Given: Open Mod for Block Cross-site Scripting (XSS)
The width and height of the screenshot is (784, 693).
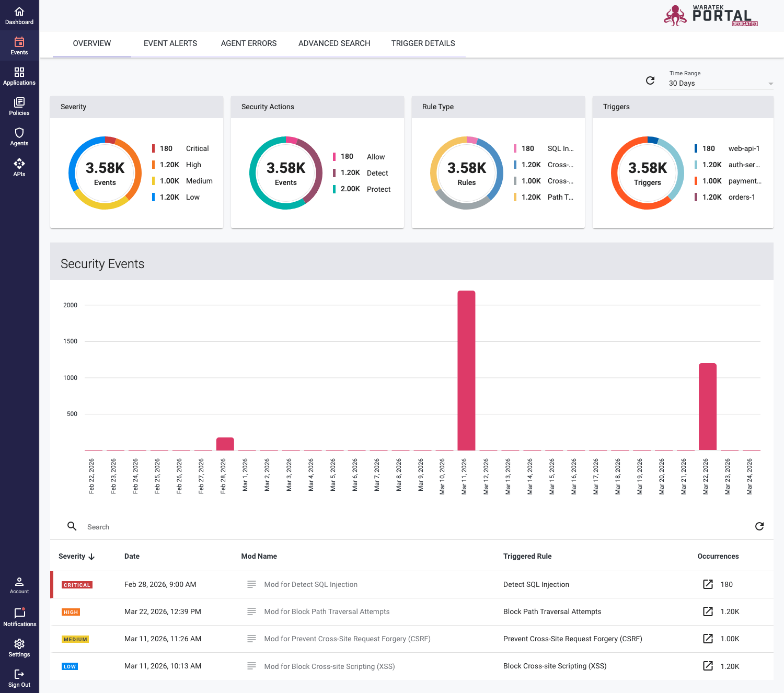Looking at the screenshot, I should click(x=329, y=666).
